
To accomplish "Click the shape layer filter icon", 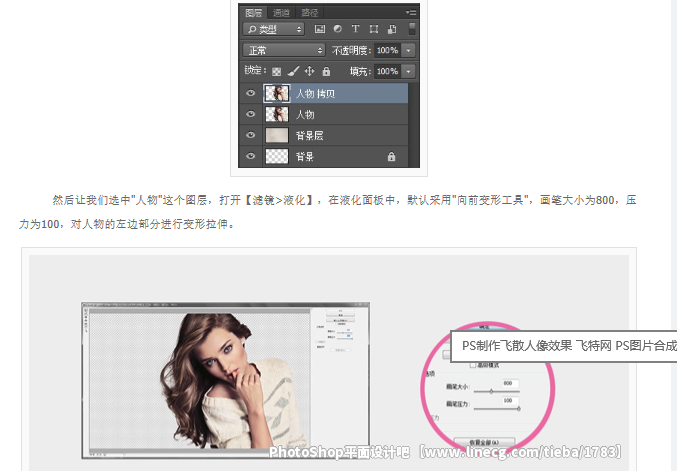I will point(374,30).
